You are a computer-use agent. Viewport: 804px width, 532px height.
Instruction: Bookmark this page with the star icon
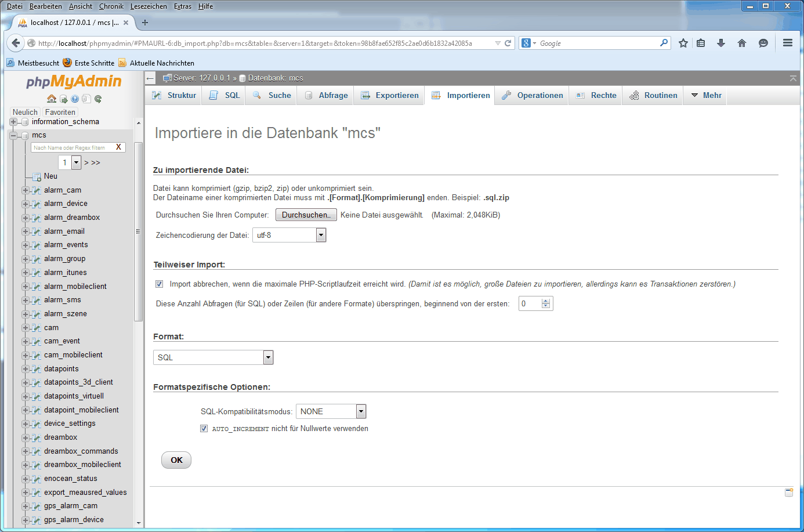click(x=683, y=44)
